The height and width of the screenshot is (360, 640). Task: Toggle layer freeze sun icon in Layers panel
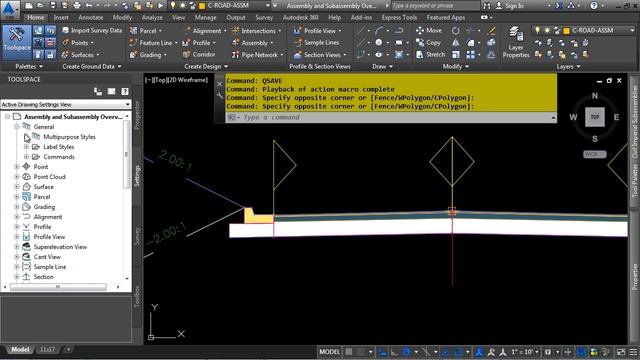pyautogui.click(x=547, y=31)
